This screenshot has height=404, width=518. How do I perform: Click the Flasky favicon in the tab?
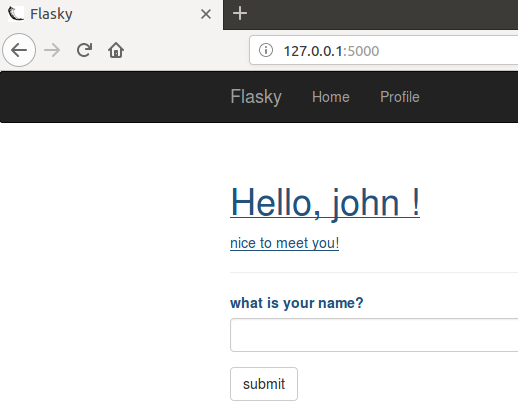tap(15, 14)
